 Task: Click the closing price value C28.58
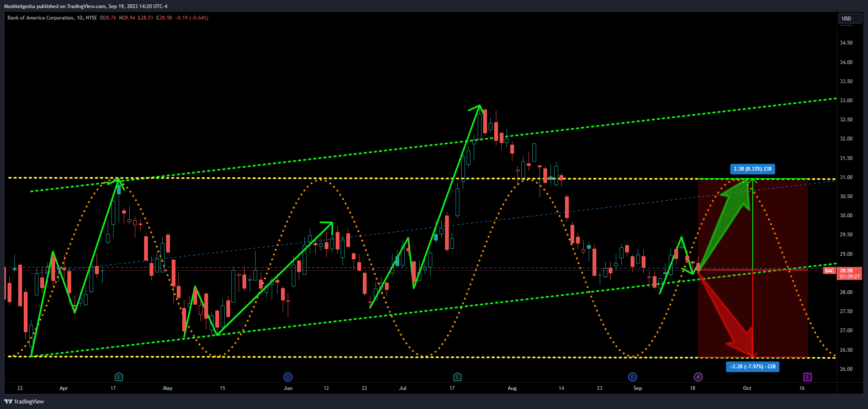[164, 18]
